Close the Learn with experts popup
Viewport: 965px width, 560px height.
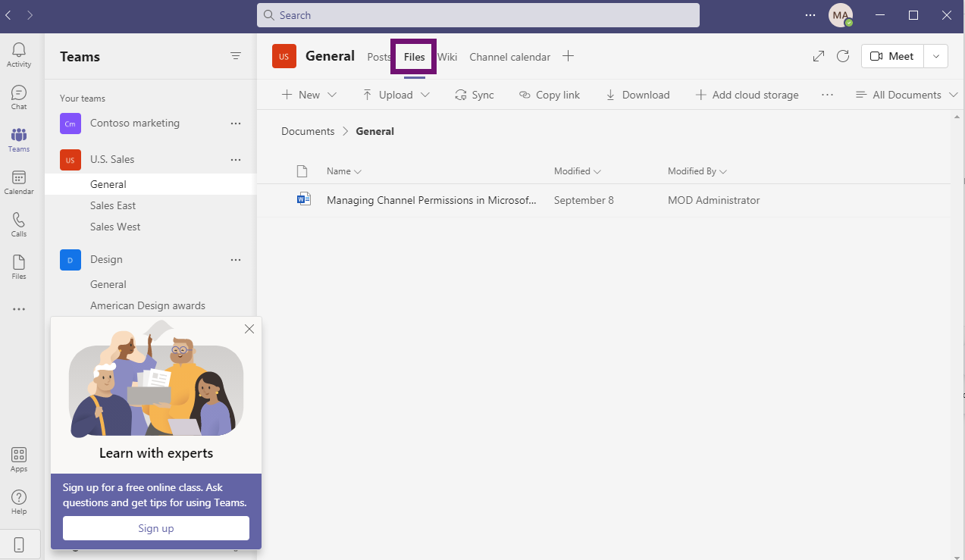249,329
